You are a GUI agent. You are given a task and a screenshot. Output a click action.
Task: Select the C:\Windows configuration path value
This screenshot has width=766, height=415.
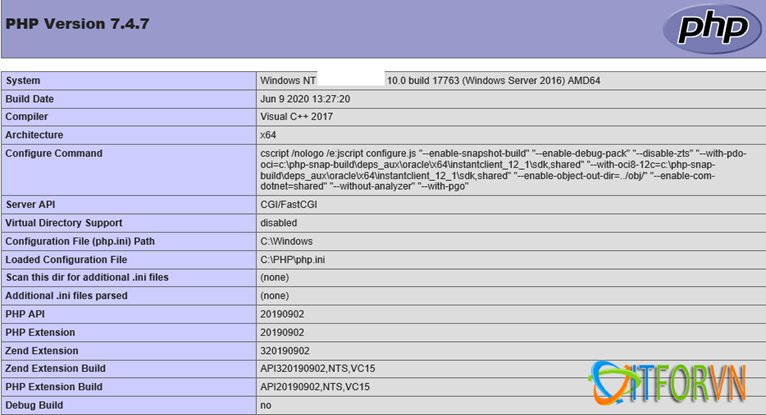(x=287, y=241)
